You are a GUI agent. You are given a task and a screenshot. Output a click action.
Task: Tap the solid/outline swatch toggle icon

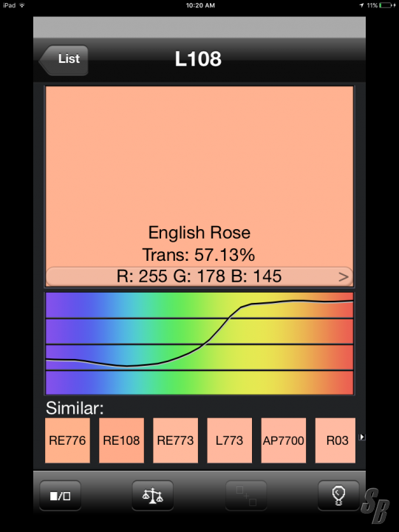coord(60,496)
